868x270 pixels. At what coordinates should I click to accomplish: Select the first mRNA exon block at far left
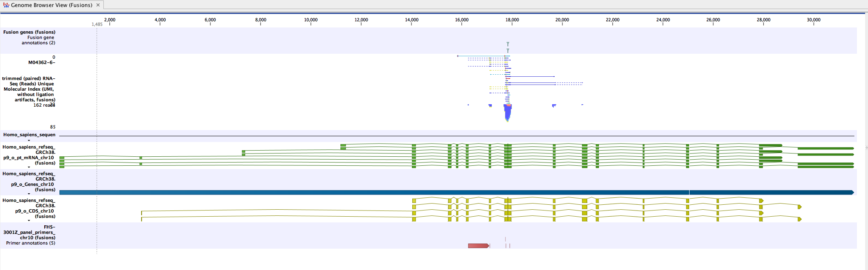point(62,158)
